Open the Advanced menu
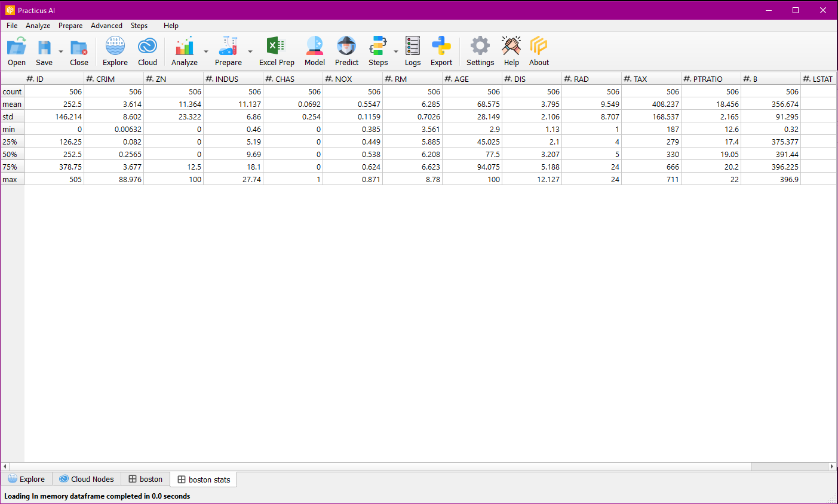The image size is (838, 504). click(106, 26)
